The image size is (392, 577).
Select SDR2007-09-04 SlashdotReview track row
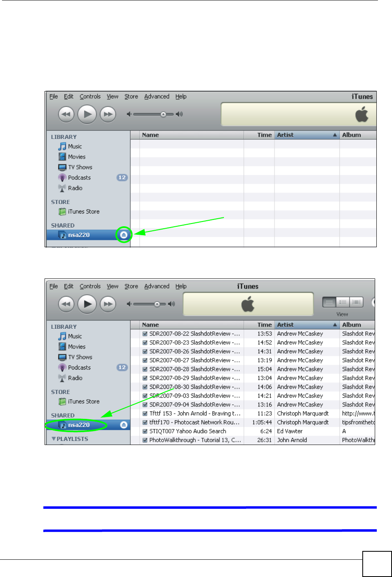tap(252, 404)
